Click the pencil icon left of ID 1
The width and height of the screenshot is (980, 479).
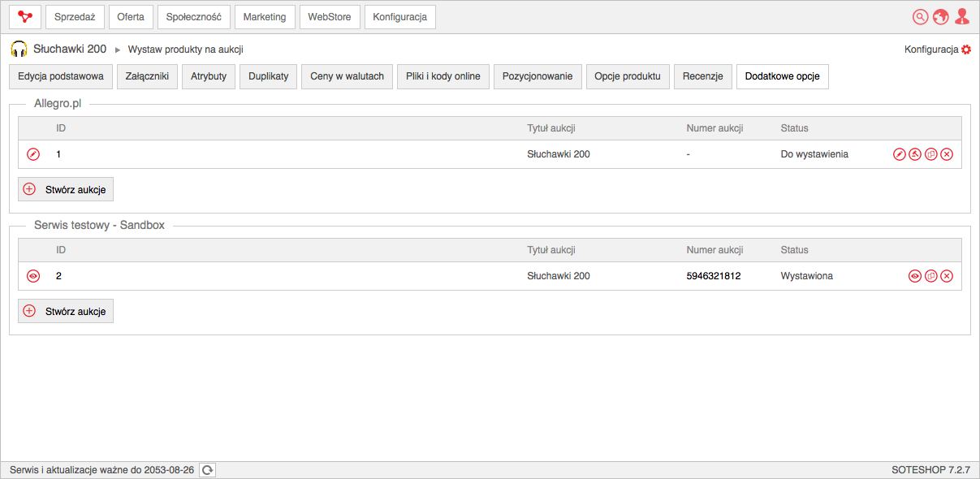[33, 154]
